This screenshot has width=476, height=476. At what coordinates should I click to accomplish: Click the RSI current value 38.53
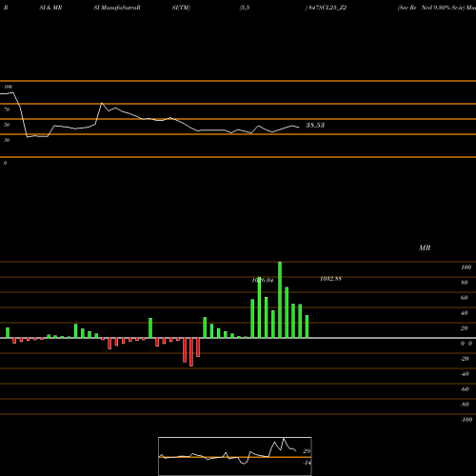pos(315,125)
